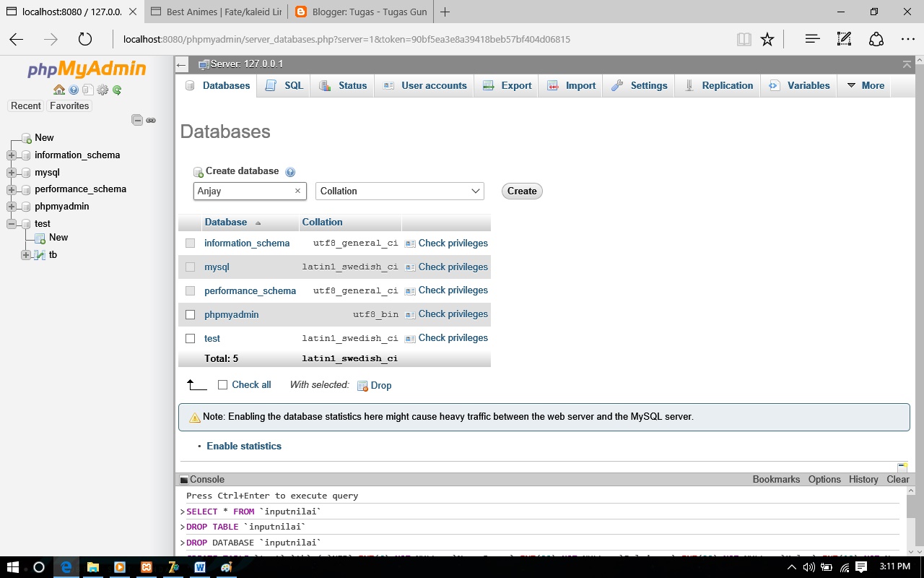Open Word from the Windows taskbar
Viewport: 924px width, 578px height.
[x=200, y=567]
